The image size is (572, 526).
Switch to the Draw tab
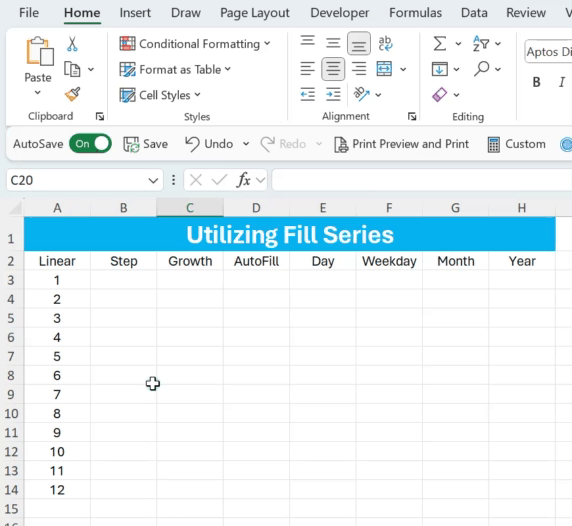[x=186, y=13]
